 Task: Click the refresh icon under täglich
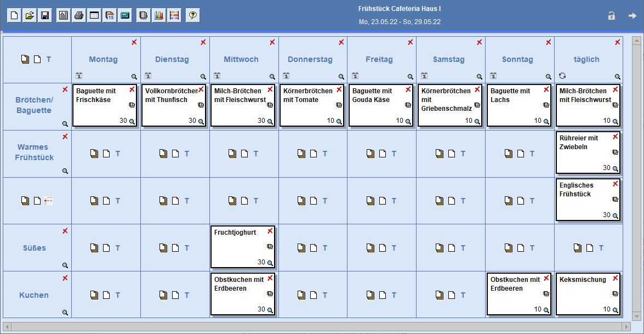[562, 76]
